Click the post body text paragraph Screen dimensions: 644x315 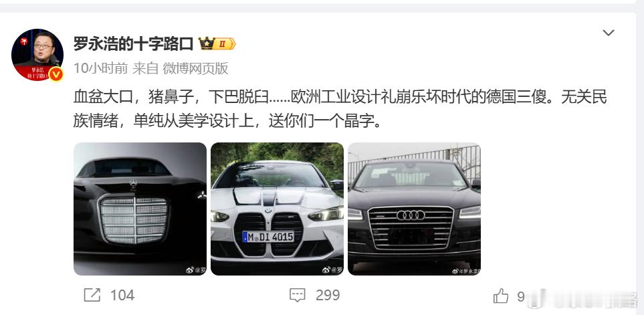pyautogui.click(x=340, y=109)
